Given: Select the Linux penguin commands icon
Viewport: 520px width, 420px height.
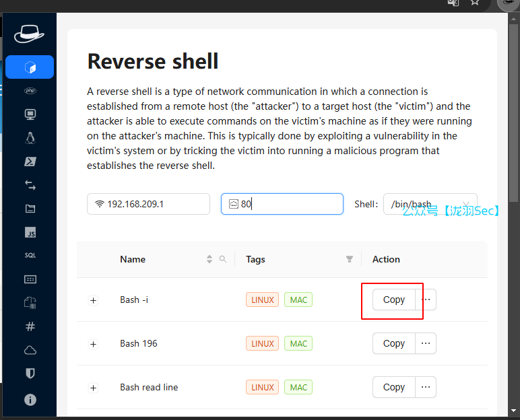Looking at the screenshot, I should [x=30, y=138].
